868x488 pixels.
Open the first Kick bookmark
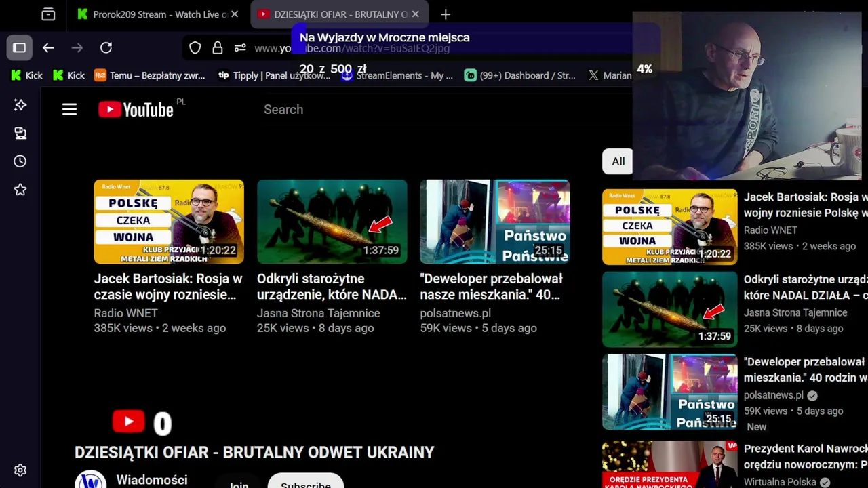click(x=26, y=75)
